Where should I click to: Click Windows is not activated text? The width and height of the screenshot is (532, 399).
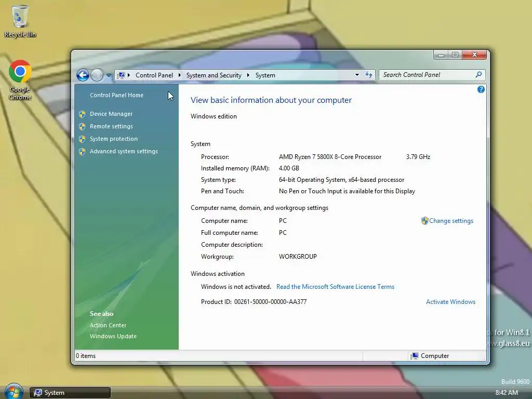[236, 287]
